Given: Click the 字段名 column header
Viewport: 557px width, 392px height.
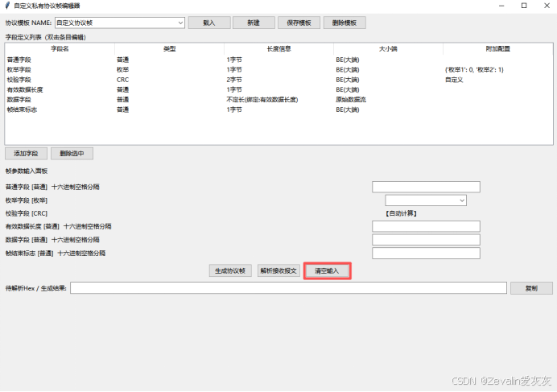Looking at the screenshot, I should (60, 48).
